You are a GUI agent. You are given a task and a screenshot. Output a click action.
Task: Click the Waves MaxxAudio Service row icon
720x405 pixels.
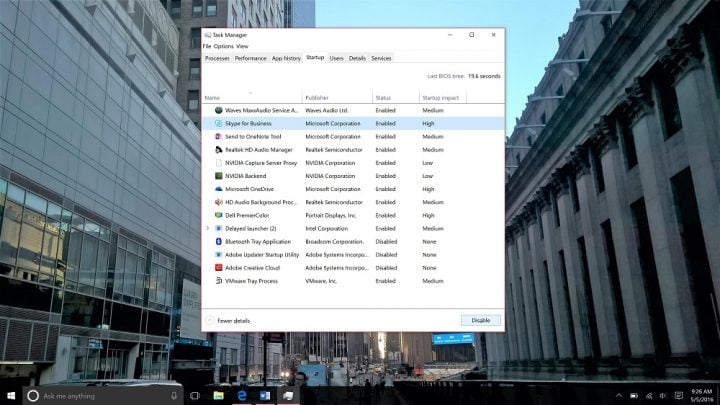click(219, 110)
